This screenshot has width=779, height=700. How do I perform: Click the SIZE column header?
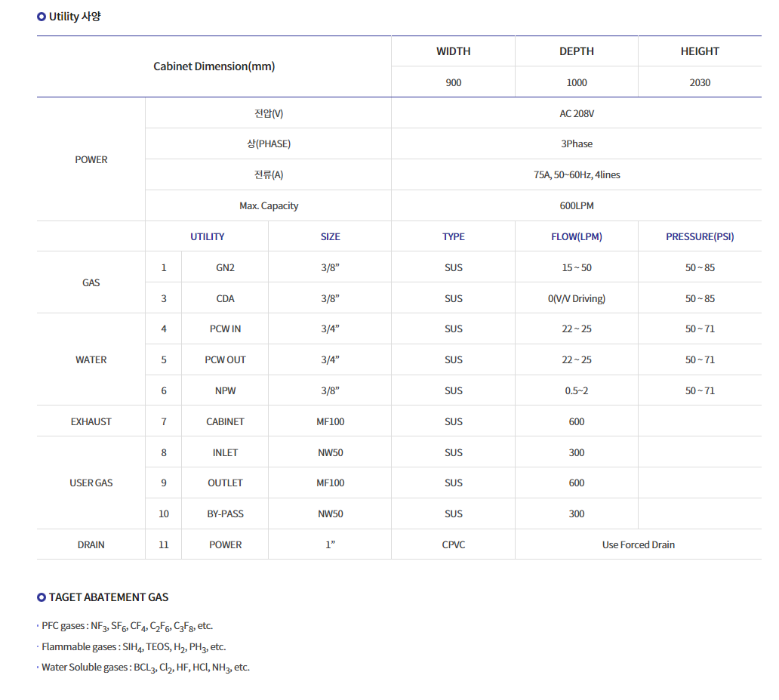click(330, 236)
